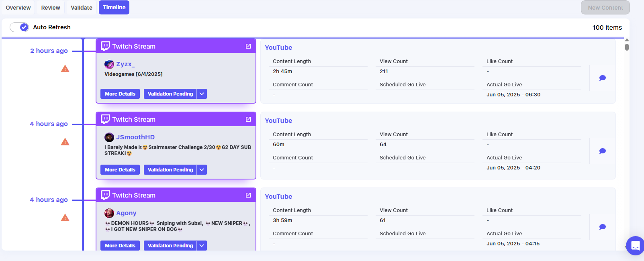
Task: Switch to Overview tab
Action: coord(18,8)
